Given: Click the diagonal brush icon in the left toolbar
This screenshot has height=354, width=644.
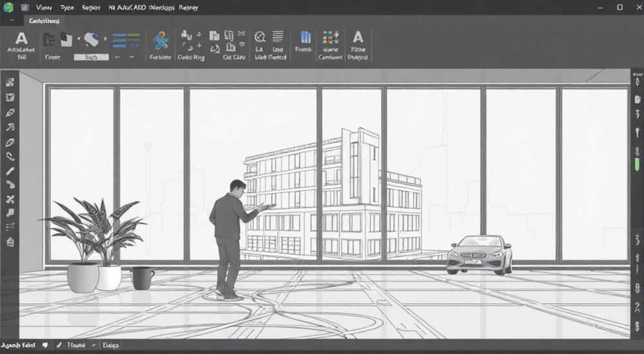Looking at the screenshot, I should point(10,171).
